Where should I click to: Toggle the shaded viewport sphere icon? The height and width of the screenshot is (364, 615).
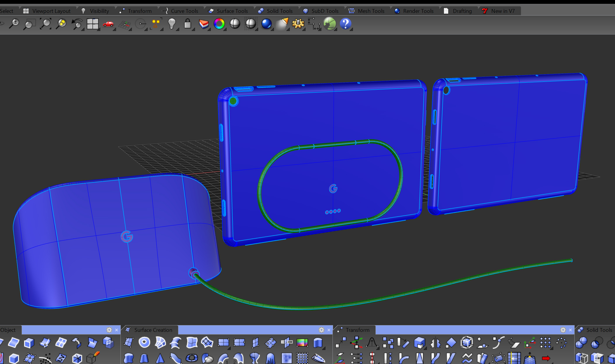(235, 24)
